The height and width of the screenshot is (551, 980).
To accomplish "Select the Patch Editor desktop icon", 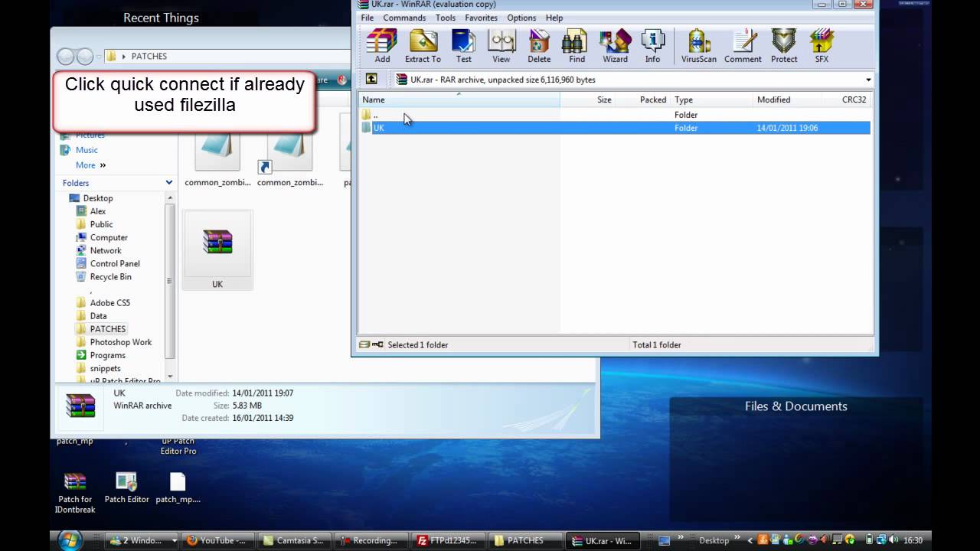I will (126, 487).
